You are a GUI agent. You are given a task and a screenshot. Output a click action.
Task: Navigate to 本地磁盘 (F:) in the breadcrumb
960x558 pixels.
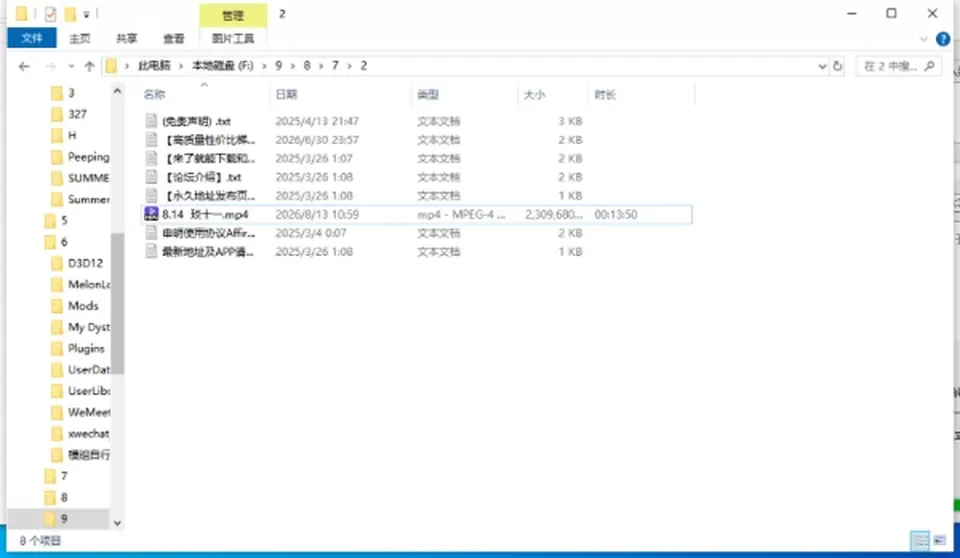[223, 66]
